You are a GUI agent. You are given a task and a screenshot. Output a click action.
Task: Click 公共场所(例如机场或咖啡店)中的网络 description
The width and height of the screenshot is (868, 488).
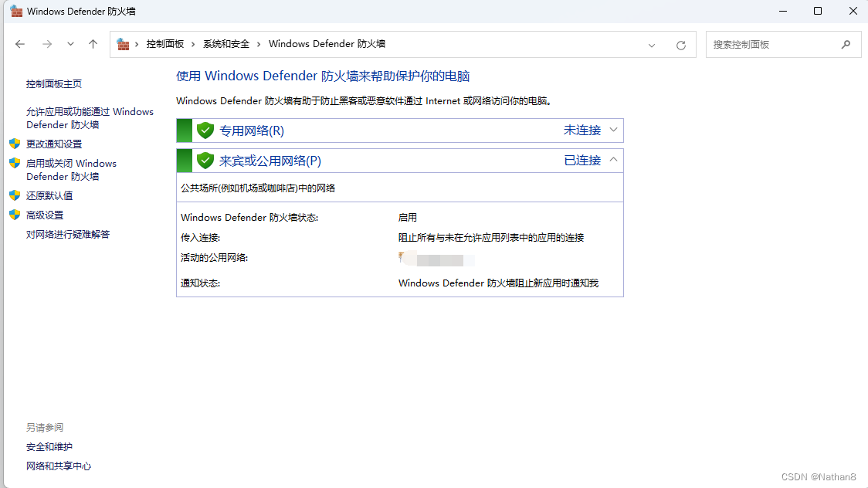tap(258, 188)
